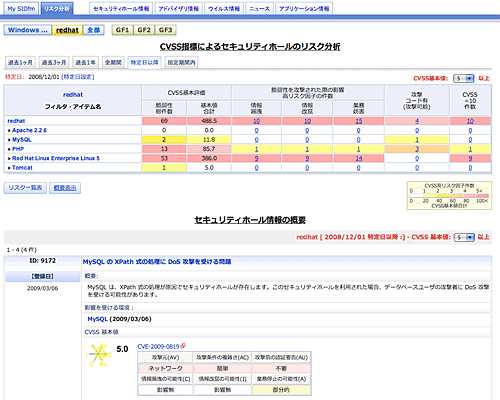This screenshot has width=500, height=400.
Task: Open the 4 link in the redhat row
Action: [417, 121]
